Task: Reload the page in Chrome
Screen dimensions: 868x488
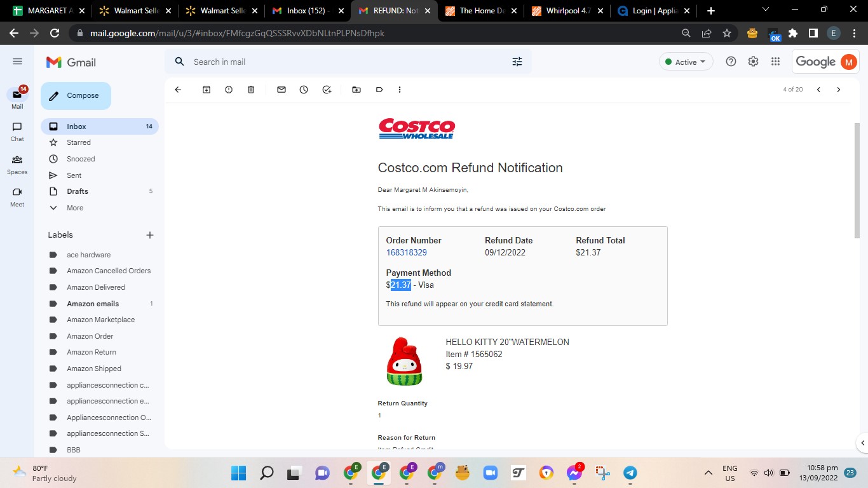Action: pos(55,33)
